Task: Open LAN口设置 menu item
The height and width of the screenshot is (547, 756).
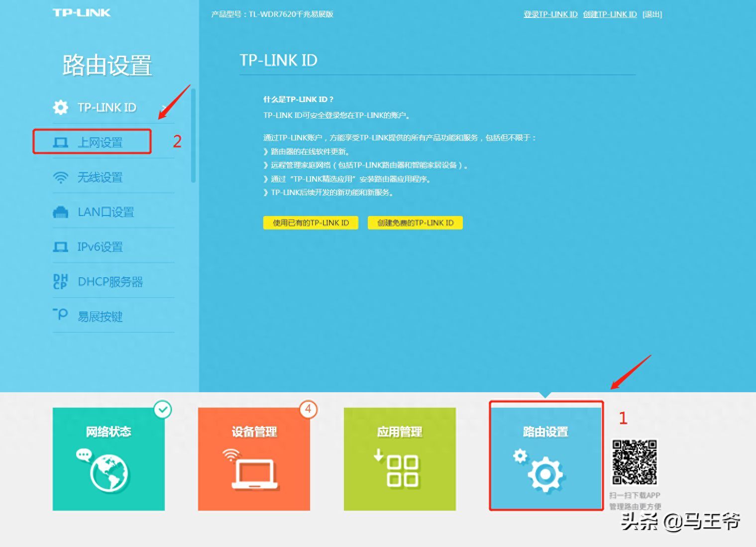Action: [x=113, y=212]
